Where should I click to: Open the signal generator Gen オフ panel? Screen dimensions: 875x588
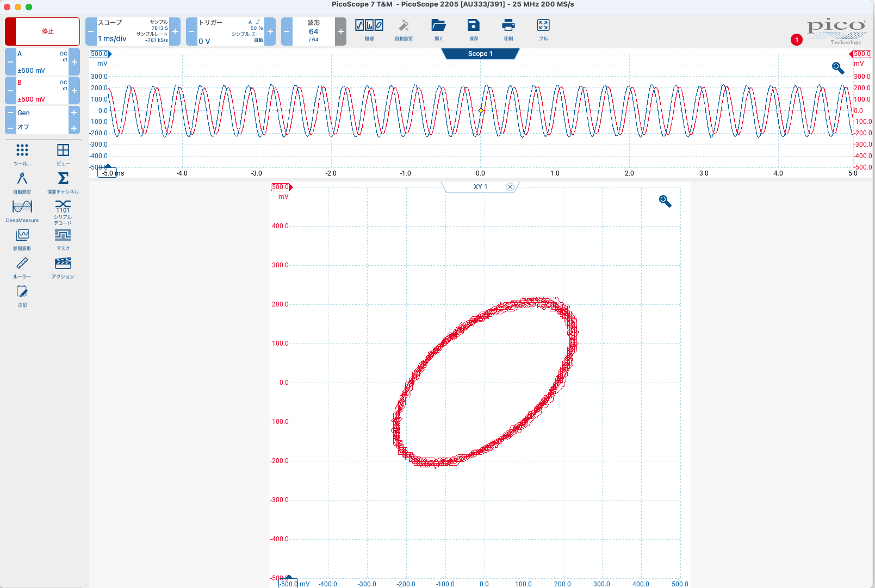[42, 120]
